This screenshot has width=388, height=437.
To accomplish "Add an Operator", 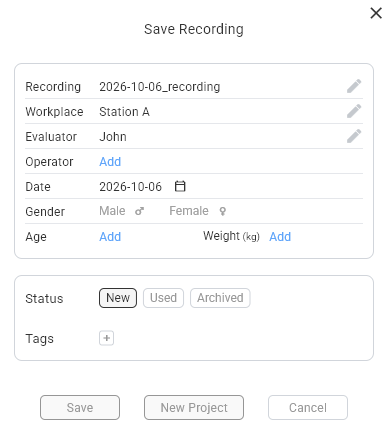I will pos(110,162).
